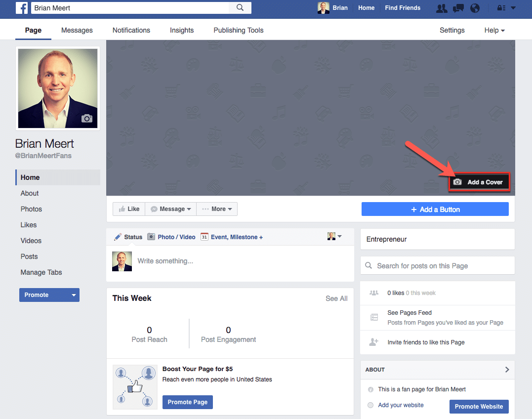Open Photos in left sidebar
532x419 pixels.
31,209
